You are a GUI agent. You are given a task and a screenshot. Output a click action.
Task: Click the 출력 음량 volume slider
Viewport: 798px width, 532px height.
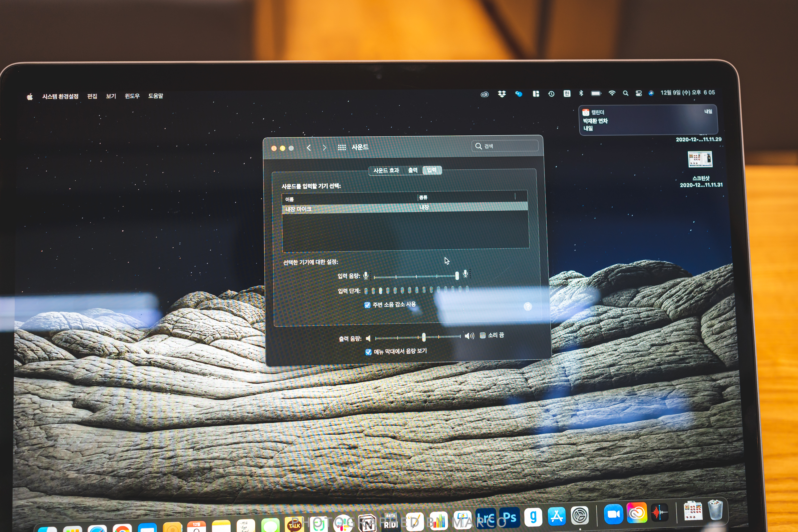(424, 337)
